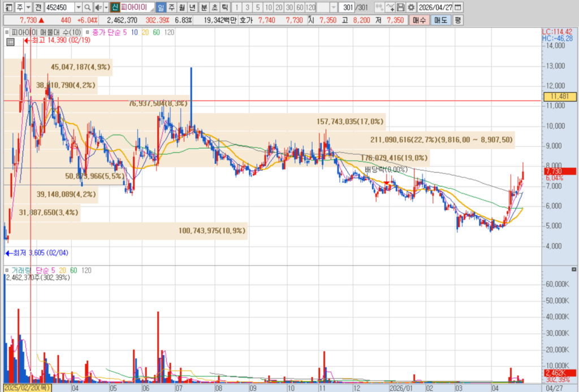The image size is (579, 392).
Task: Click the 호가 quote label
Action: tap(247, 20)
